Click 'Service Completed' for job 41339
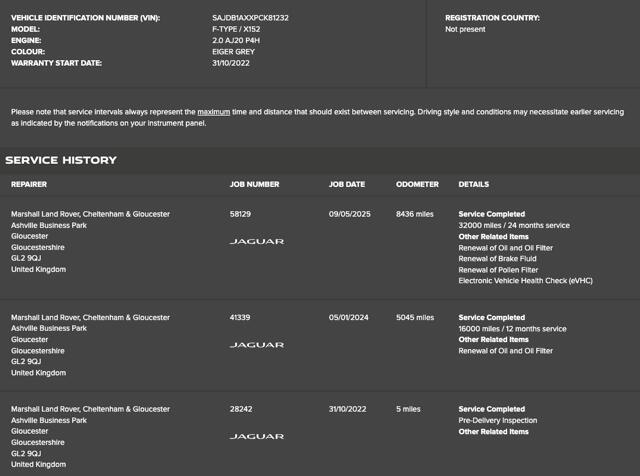 [491, 318]
